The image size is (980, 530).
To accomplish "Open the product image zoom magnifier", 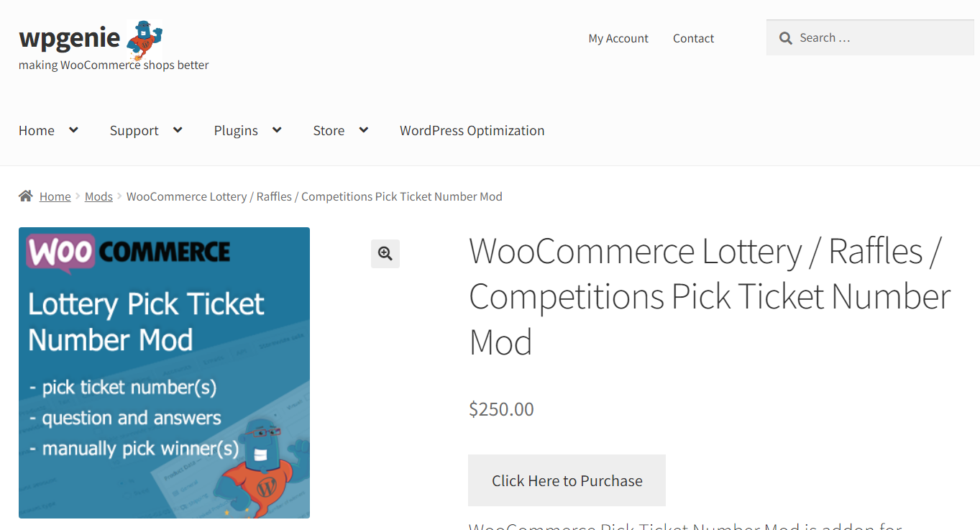I will (385, 253).
